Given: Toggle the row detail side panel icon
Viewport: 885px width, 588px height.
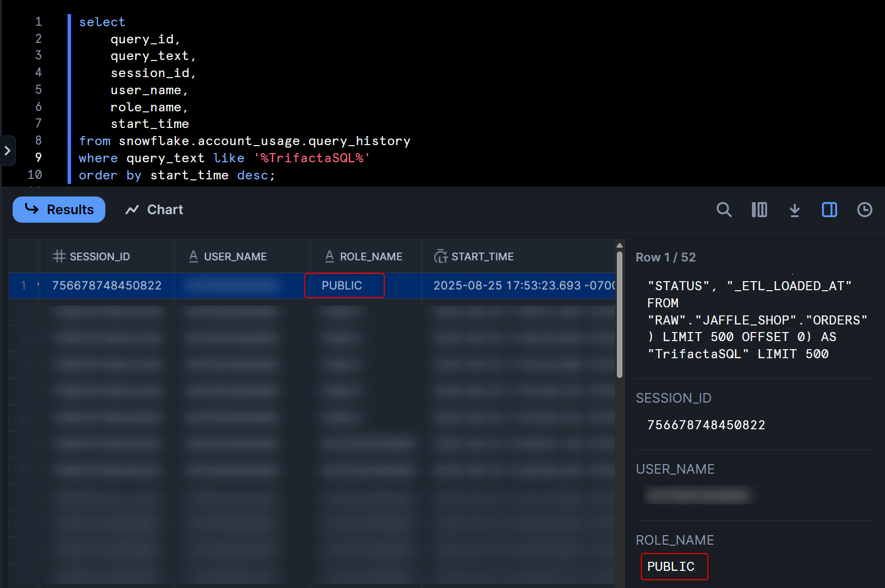Looking at the screenshot, I should tap(830, 210).
